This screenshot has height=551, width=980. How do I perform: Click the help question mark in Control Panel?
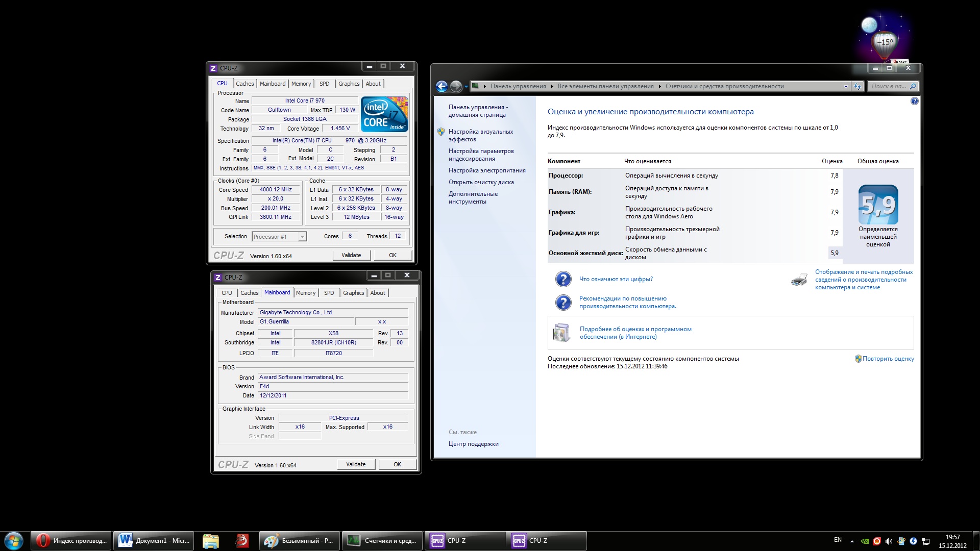[914, 101]
